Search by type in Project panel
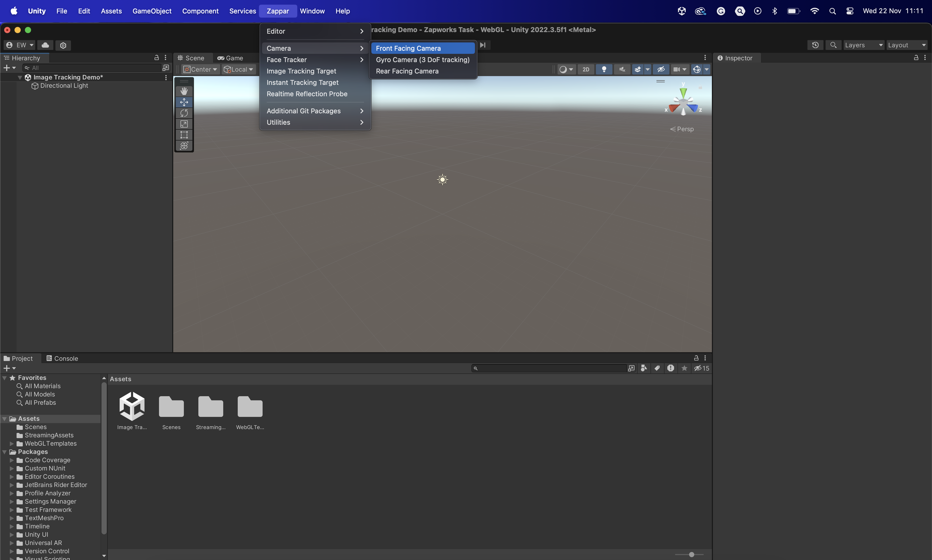 click(644, 368)
